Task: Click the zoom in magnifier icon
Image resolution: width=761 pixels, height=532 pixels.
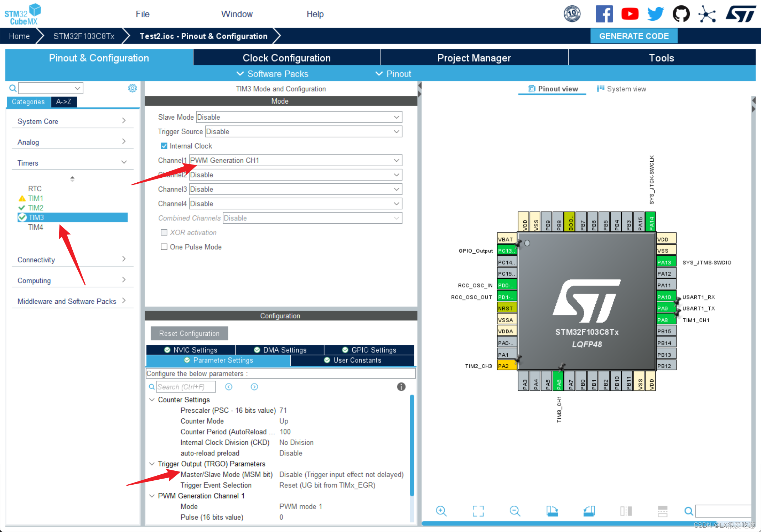Action: point(441,511)
